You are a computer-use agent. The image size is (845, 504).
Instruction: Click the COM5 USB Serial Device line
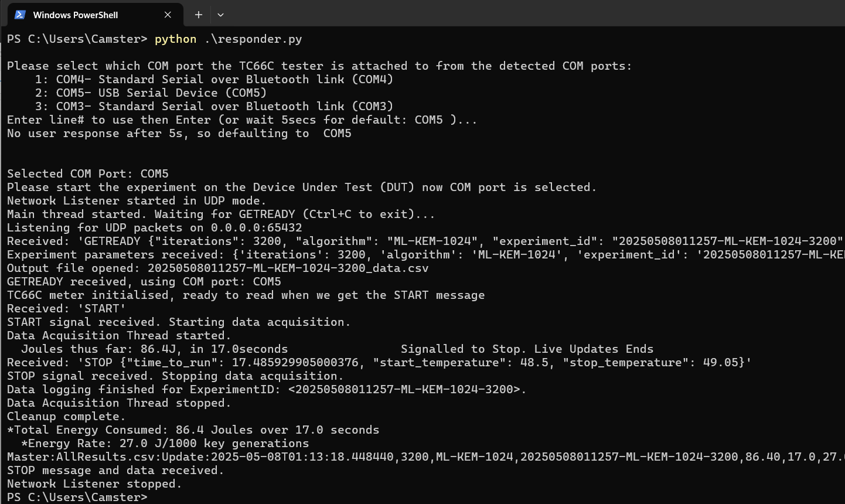coord(151,93)
